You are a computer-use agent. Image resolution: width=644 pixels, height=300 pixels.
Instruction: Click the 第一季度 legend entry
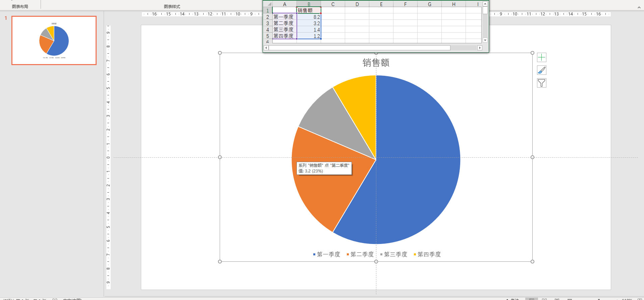[327, 254]
